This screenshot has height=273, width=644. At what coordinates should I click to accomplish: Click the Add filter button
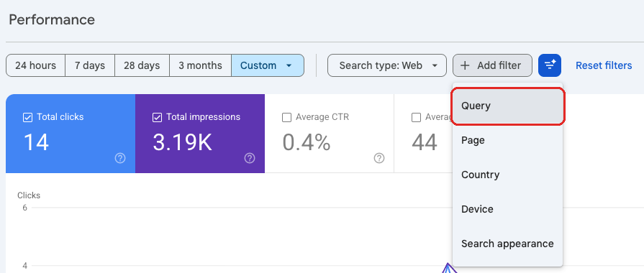point(492,65)
